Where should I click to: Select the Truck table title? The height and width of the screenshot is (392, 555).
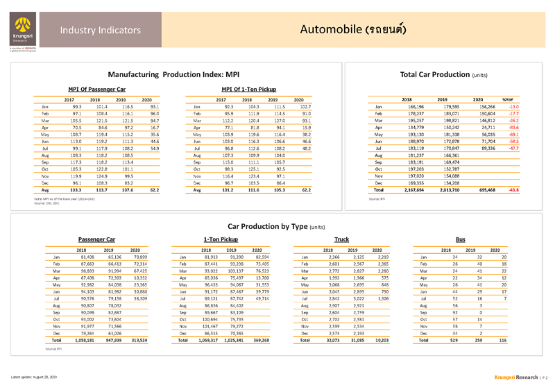coord(341,239)
